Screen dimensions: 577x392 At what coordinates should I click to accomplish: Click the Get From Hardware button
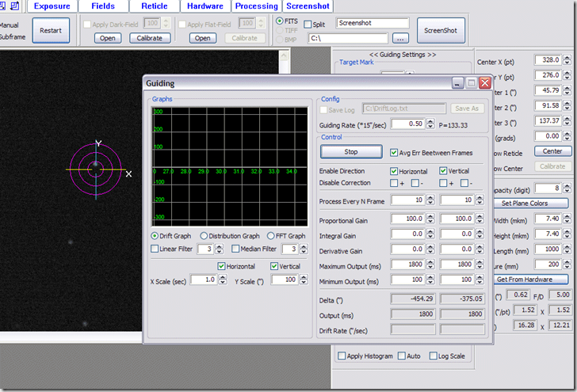pos(529,280)
